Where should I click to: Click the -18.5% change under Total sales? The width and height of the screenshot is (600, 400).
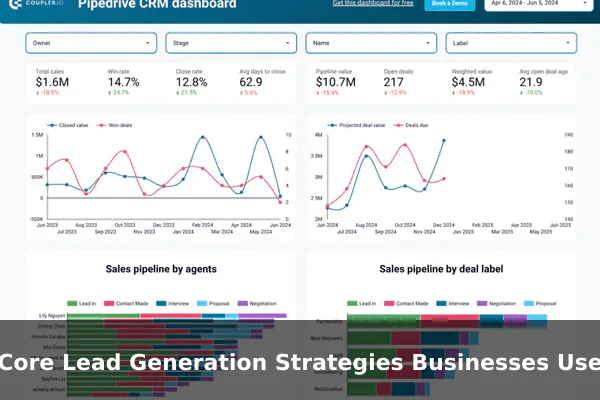click(47, 93)
